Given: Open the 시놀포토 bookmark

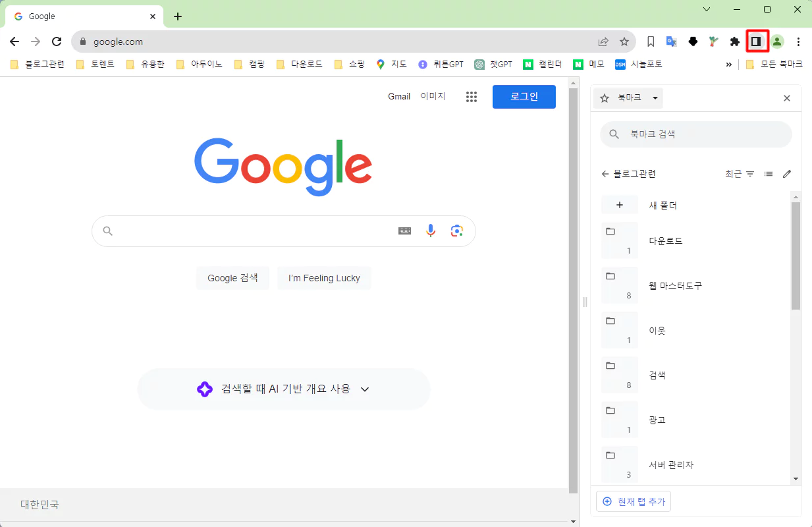Looking at the screenshot, I should click(x=638, y=64).
